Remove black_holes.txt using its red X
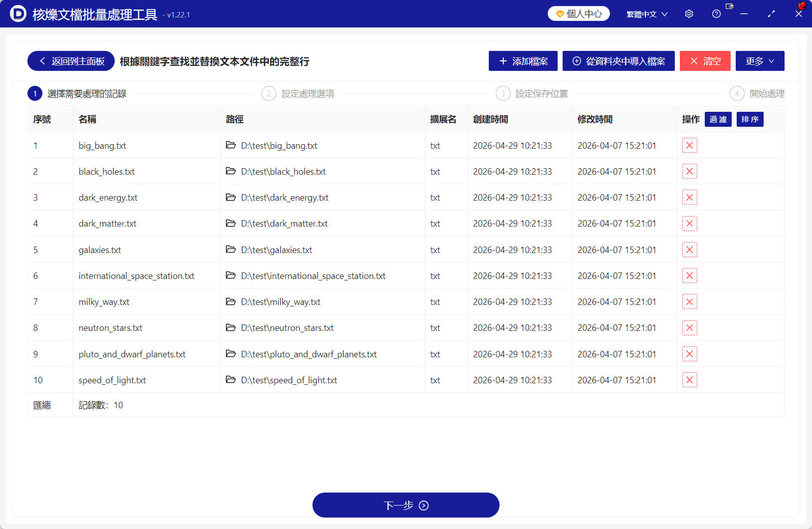Image resolution: width=812 pixels, height=529 pixels. pyautogui.click(x=690, y=171)
